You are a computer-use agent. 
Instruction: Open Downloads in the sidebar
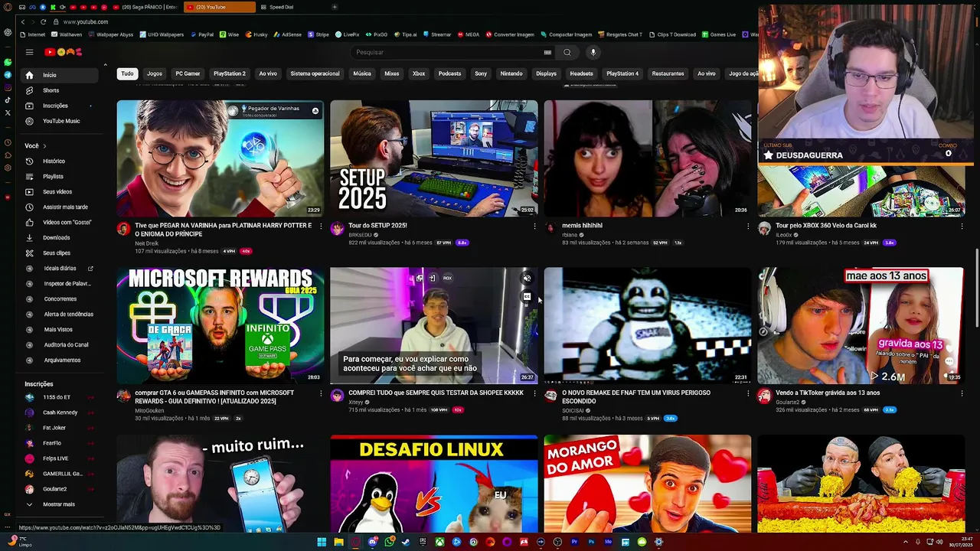click(x=61, y=238)
